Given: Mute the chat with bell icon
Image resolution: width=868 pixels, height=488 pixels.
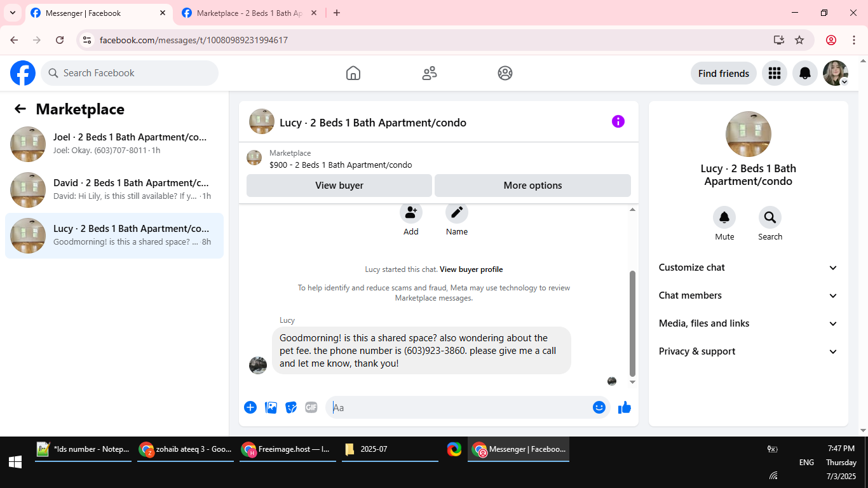Looking at the screenshot, I should (724, 218).
